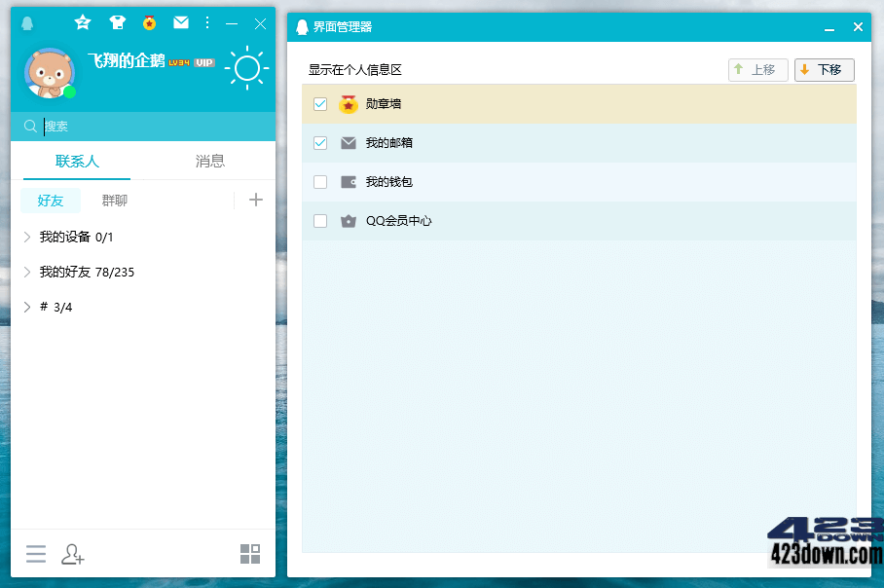Open the T-shirt skin icon

[x=117, y=22]
